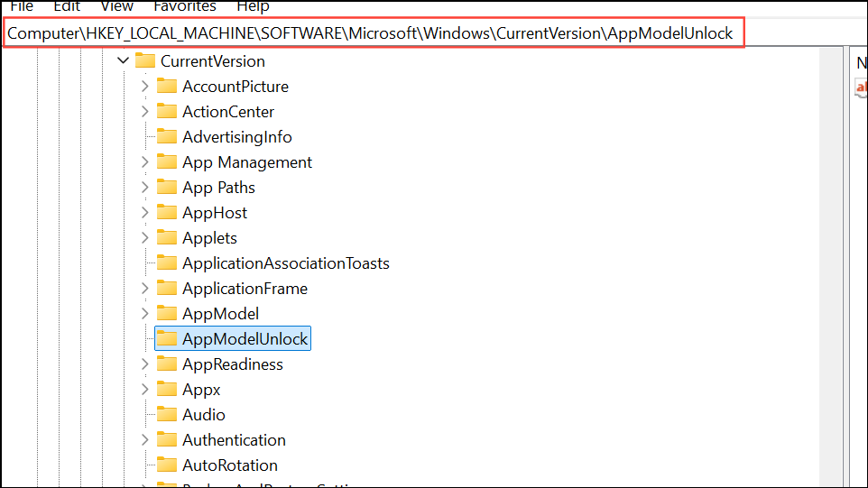Open the Edit menu
Screen dimensions: 868x488
click(x=67, y=6)
